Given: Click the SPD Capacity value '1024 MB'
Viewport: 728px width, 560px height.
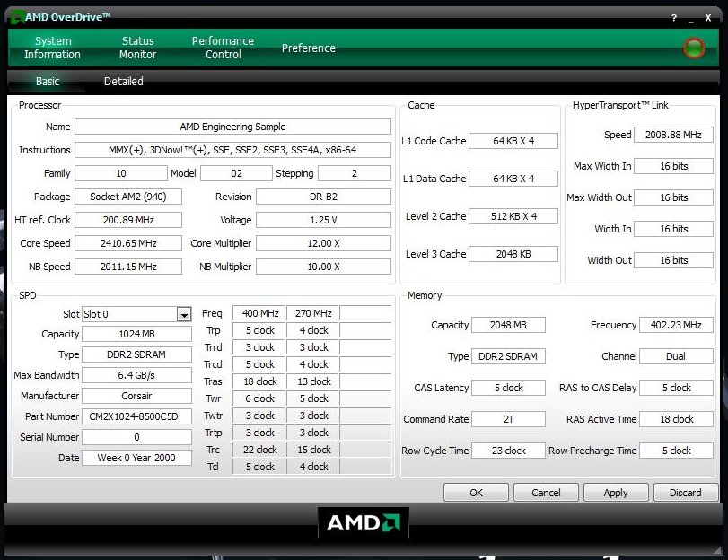Looking at the screenshot, I should [x=136, y=334].
